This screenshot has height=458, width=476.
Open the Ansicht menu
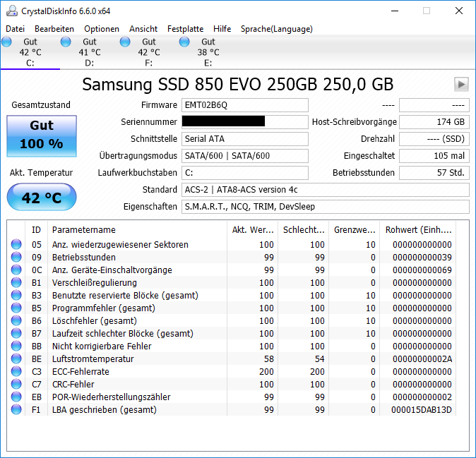click(143, 29)
